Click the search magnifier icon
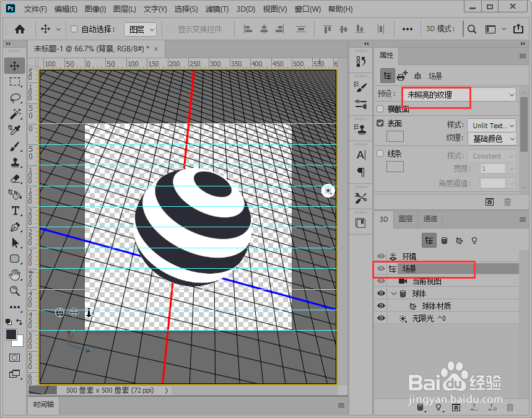This screenshot has height=418, width=532. pos(471,29)
